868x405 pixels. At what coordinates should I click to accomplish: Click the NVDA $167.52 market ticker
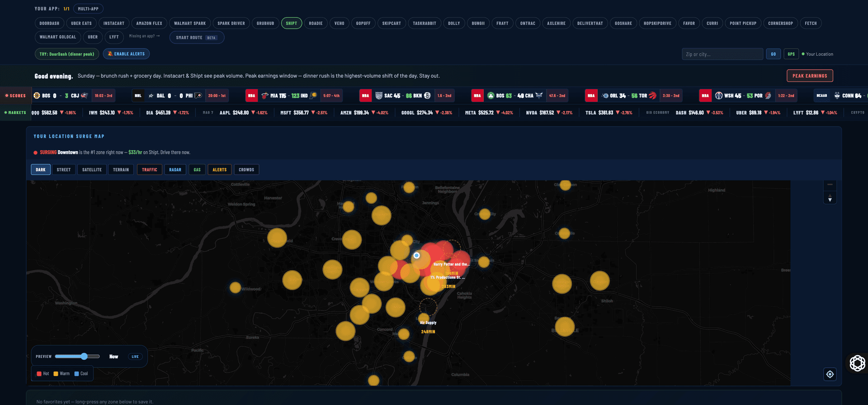(549, 113)
